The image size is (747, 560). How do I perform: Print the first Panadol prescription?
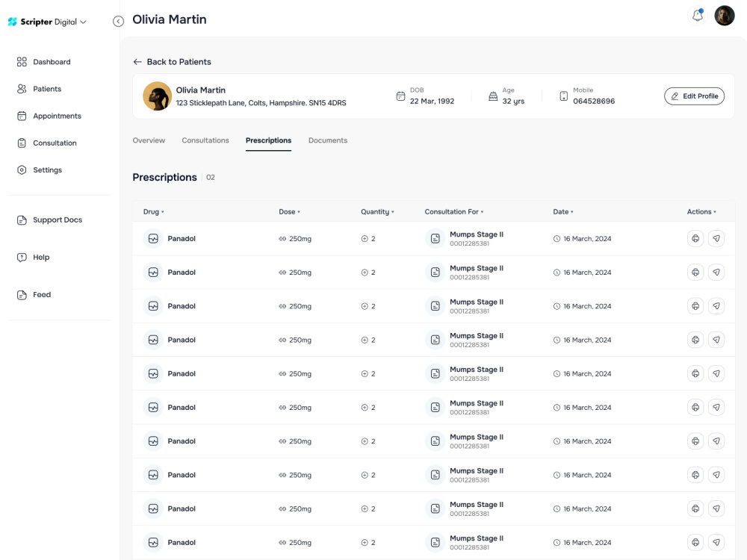pos(695,239)
